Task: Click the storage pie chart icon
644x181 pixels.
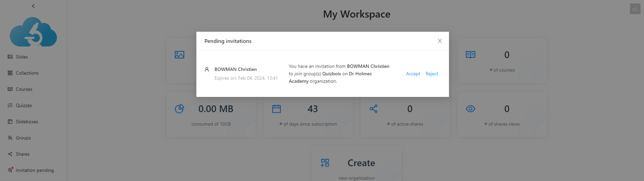Action: (180, 109)
